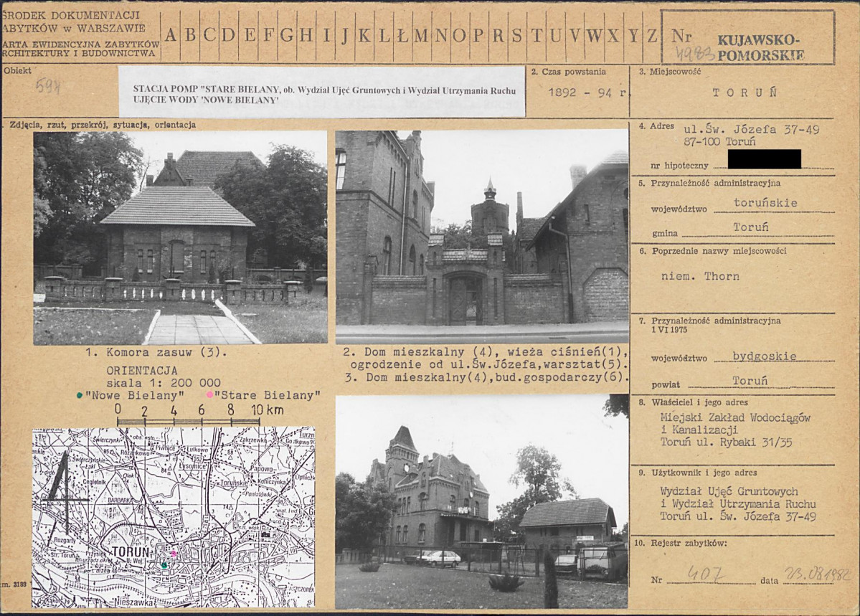This screenshot has height=616, width=860.
Task: Click the pink Stare Bielany legend dot
Action: pyautogui.click(x=209, y=395)
